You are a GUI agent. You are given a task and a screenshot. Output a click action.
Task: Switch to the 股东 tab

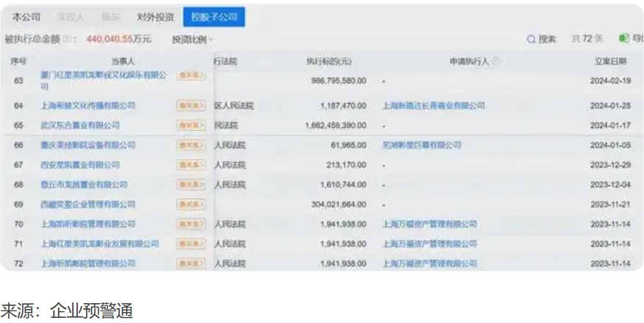(111, 17)
